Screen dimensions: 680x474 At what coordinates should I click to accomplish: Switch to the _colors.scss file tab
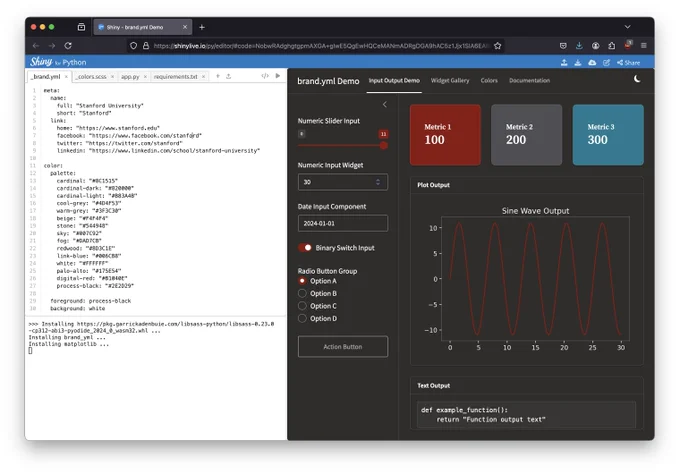click(x=91, y=77)
